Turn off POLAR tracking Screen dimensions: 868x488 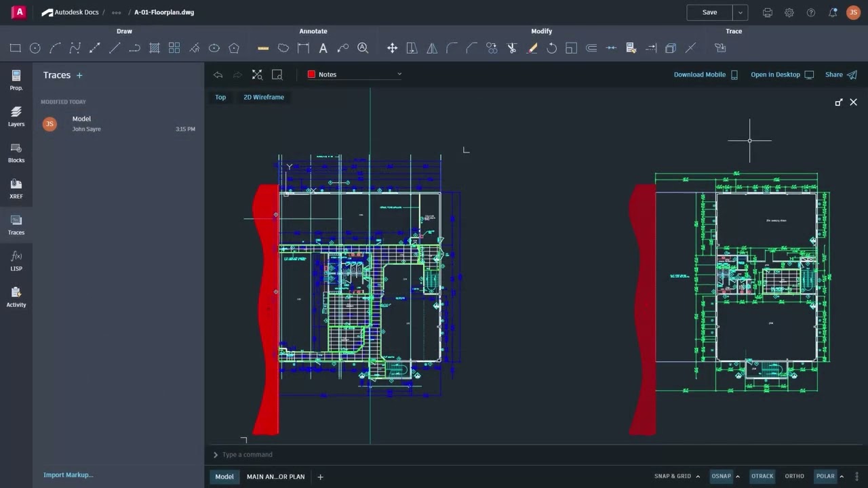click(825, 476)
